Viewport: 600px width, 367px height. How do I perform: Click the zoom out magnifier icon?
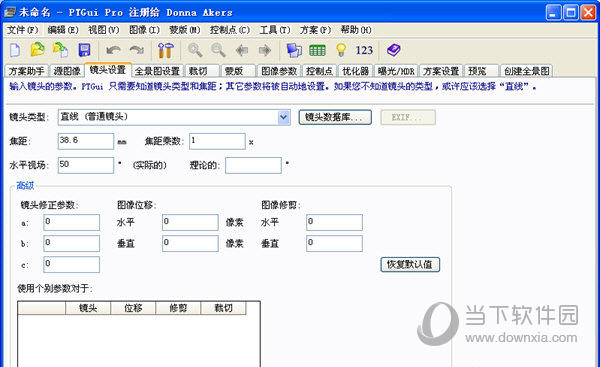pos(218,50)
